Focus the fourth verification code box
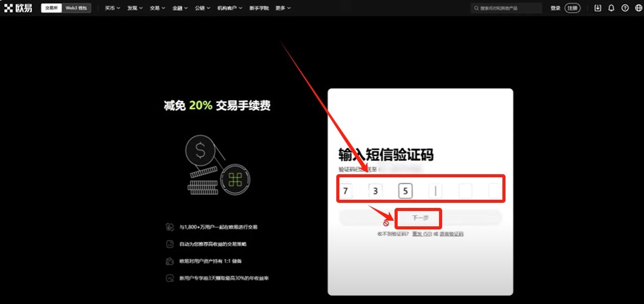The width and height of the screenshot is (644, 304). point(435,191)
